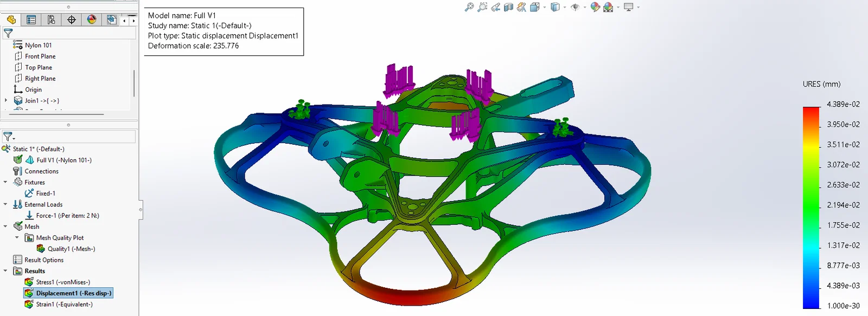This screenshot has height=316, width=868.
Task: Open the DisplayManager color ball tab
Action: click(92, 20)
